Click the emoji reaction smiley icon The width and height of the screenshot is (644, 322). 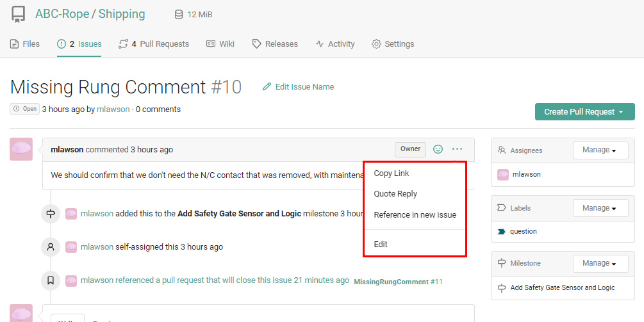(x=438, y=149)
